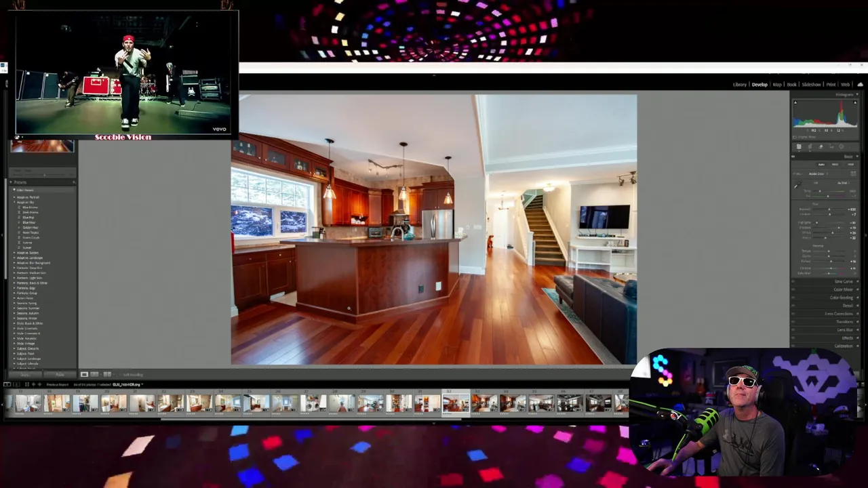The width and height of the screenshot is (868, 488).
Task: Select the Red Eye correction tool
Action: pyautogui.click(x=831, y=146)
